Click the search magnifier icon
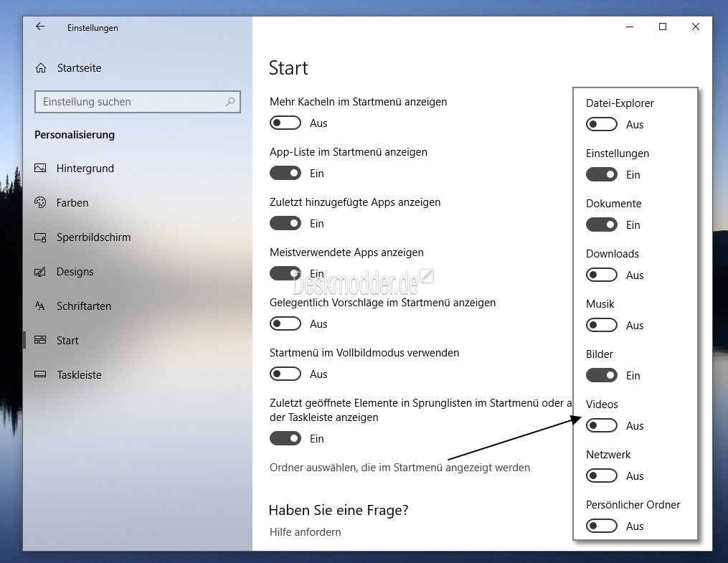Viewport: 728px width, 563px height. click(x=230, y=102)
